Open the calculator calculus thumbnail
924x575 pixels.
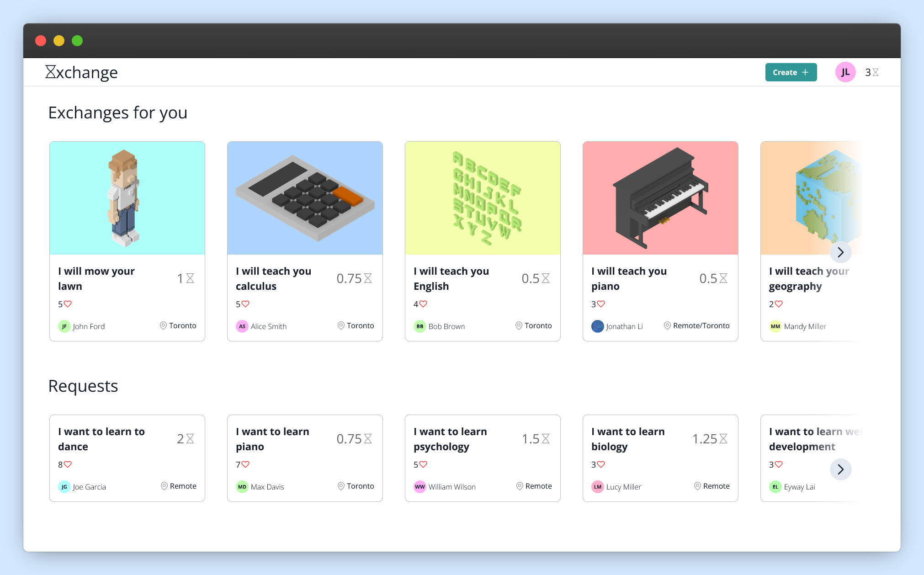[x=305, y=198]
